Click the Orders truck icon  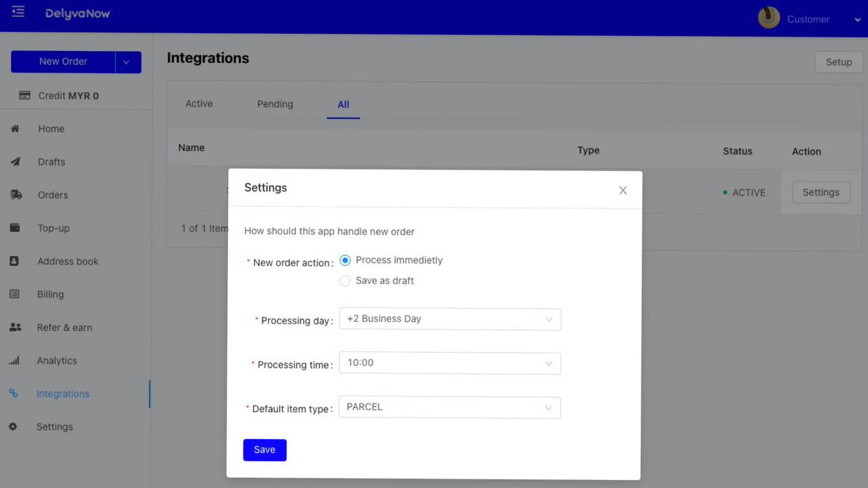click(16, 195)
